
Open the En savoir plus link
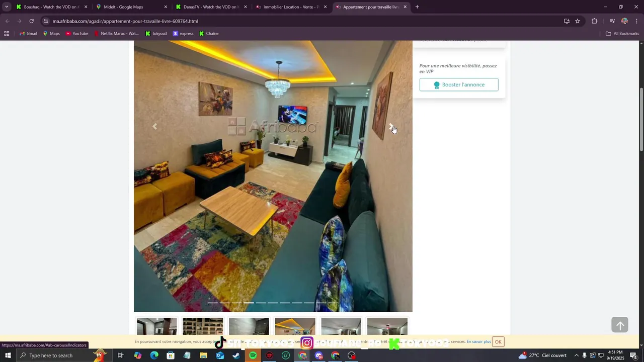coord(478,341)
